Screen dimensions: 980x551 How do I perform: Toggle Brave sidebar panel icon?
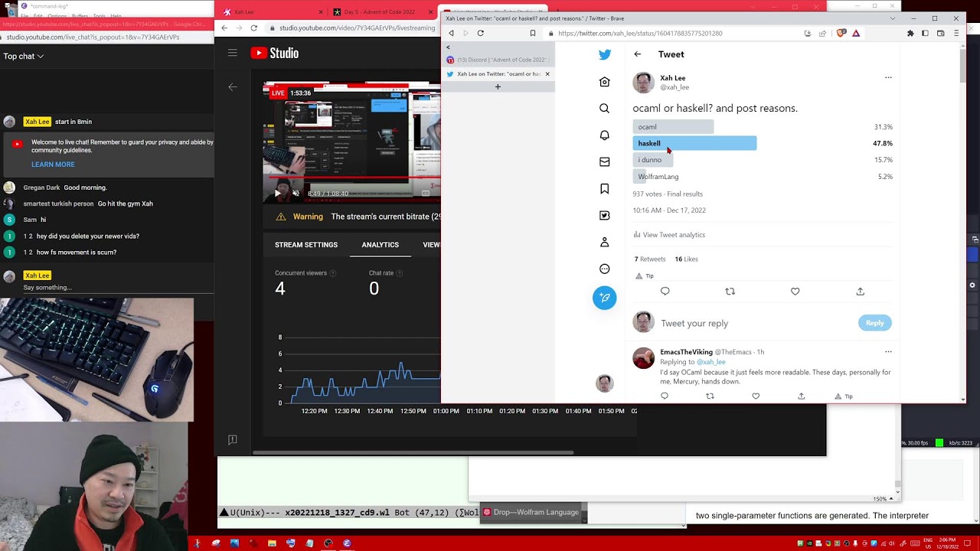(925, 34)
